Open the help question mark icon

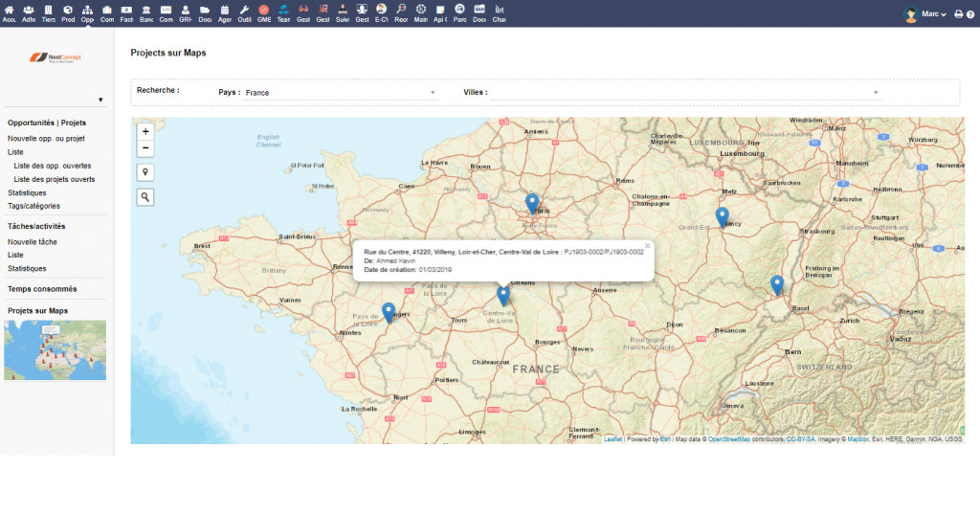[969, 14]
